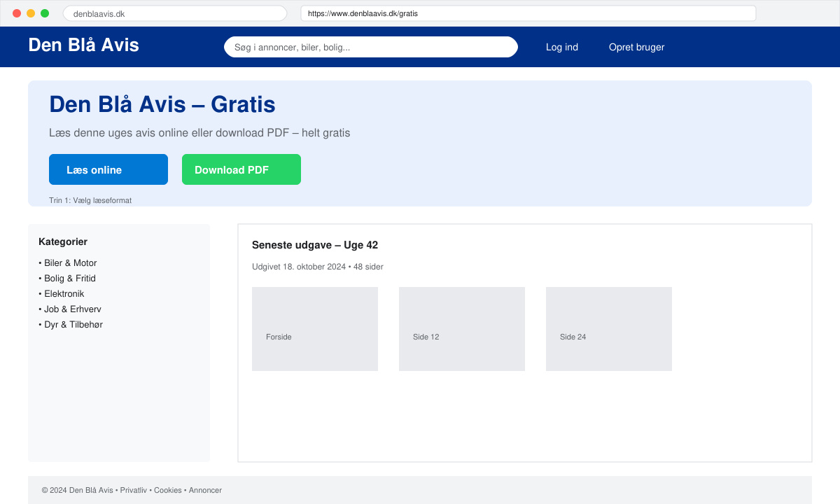This screenshot has height=504, width=840.
Task: Focus the ad search field
Action: point(371,47)
